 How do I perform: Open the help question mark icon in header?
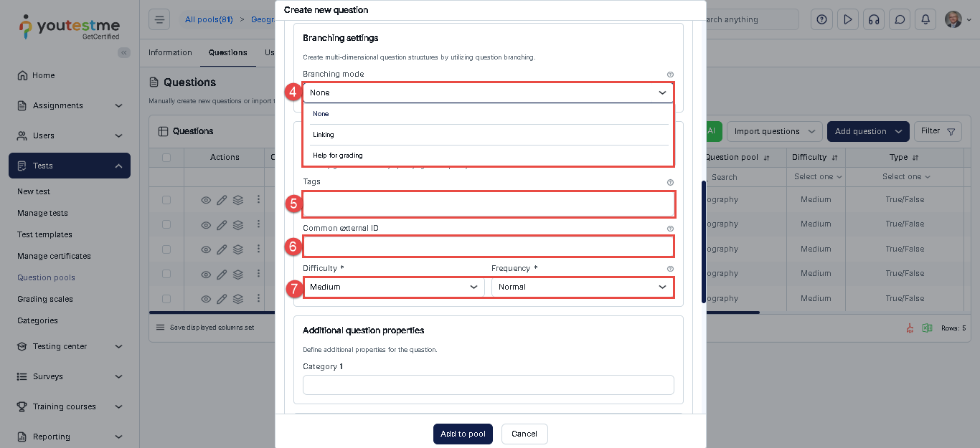822,19
